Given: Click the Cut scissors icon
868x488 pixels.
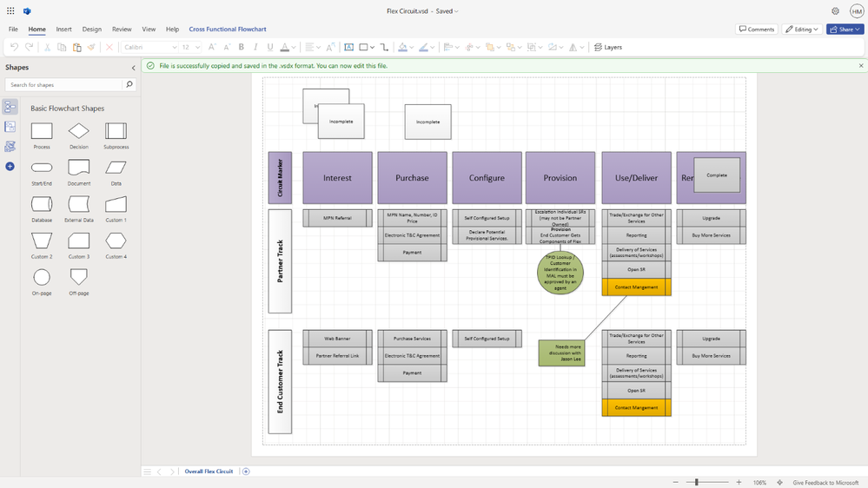Looking at the screenshot, I should [x=47, y=47].
